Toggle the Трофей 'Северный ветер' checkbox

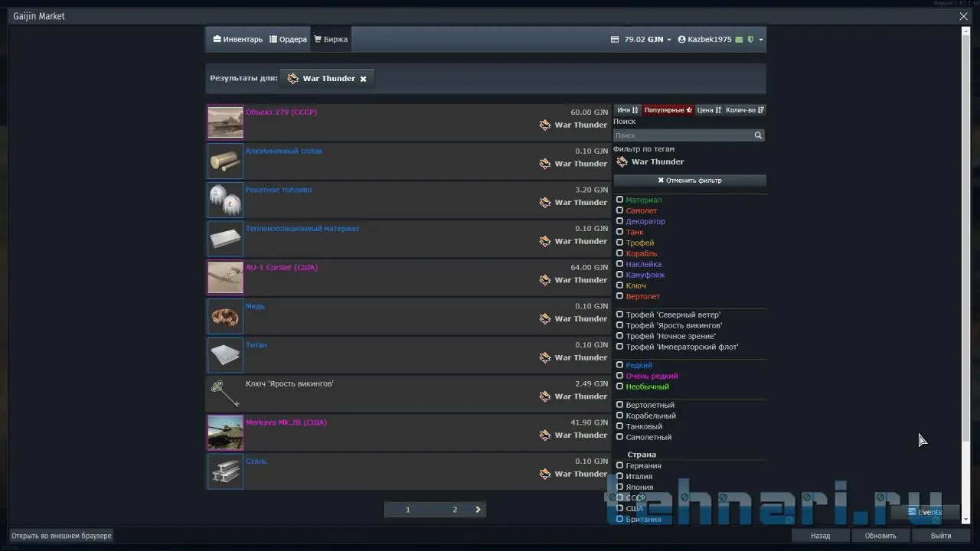coord(619,315)
